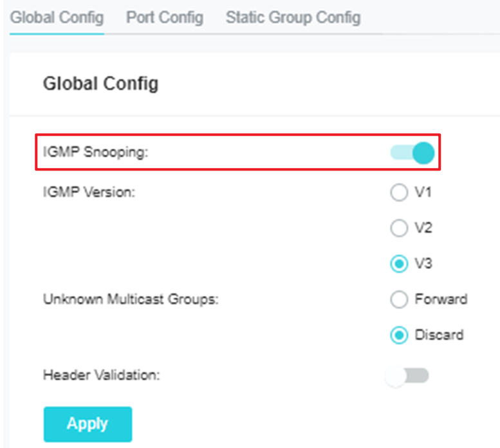Screen dimensions: 500x448
Task: Click the V1 option text label
Action: click(423, 192)
